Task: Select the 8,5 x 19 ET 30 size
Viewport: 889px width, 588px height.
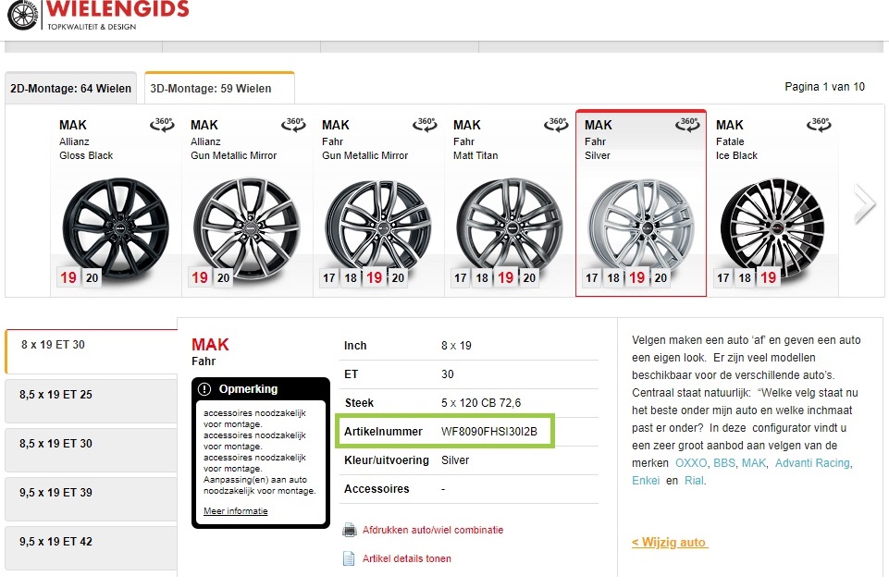Action: [91, 450]
